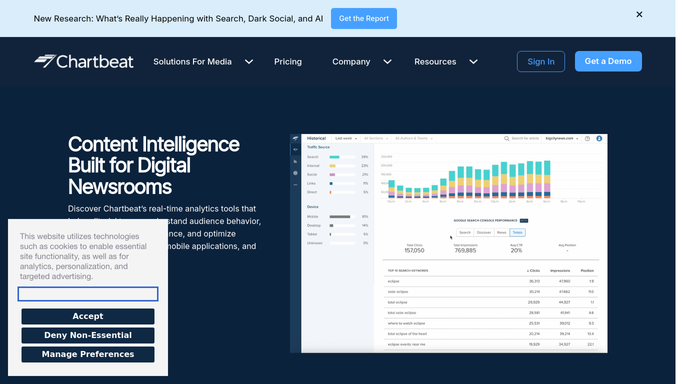The height and width of the screenshot is (384, 683).
Task: Open the Solutions For Media menu
Action: pyautogui.click(x=193, y=62)
